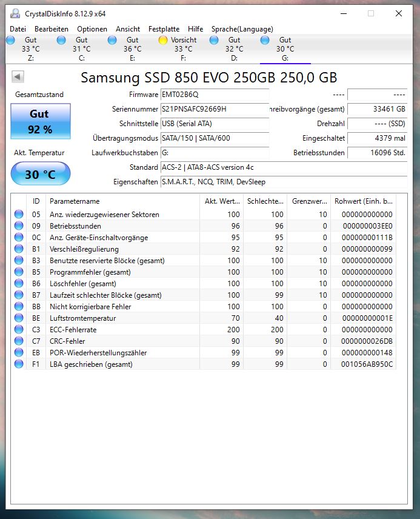Click the ID column header
Viewport: 420px width, 519px height.
(36, 201)
